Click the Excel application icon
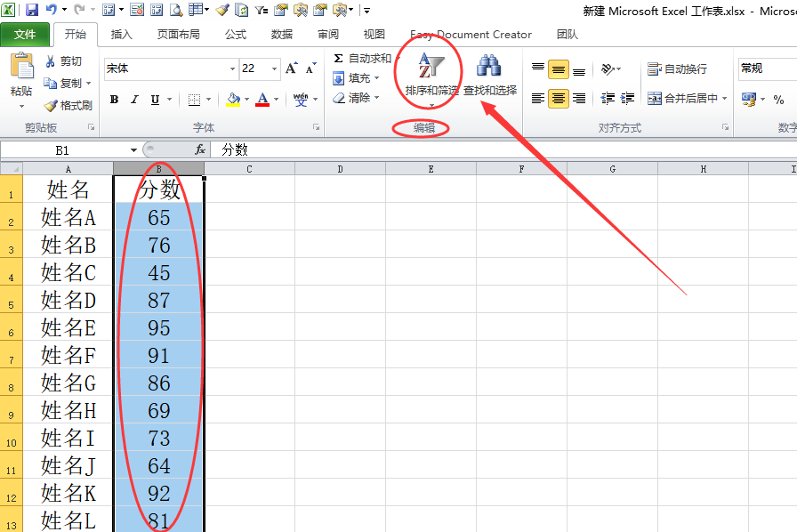 pyautogui.click(x=8, y=9)
